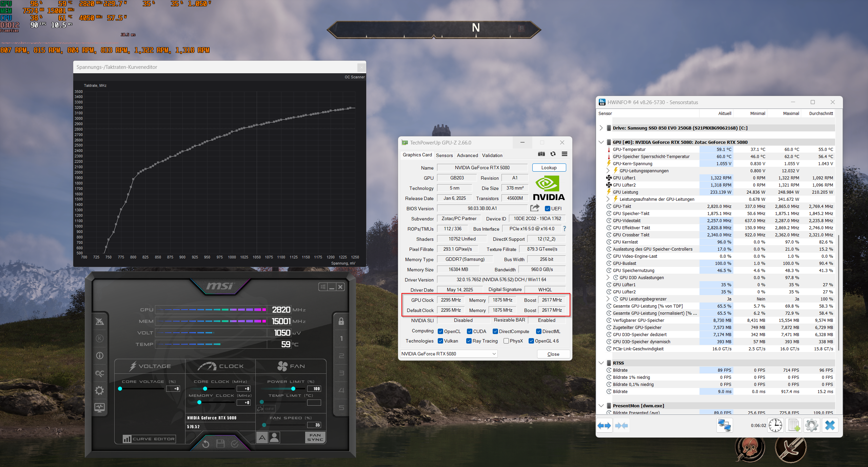Reset HWiNFO sensor timer clock icon
Screen dimensions: 868x467
775,425
